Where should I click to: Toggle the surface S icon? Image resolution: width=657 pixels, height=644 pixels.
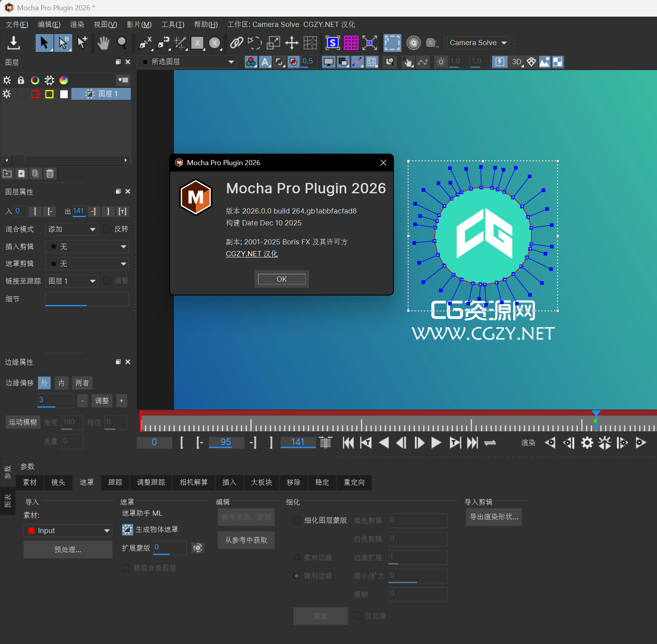[333, 43]
